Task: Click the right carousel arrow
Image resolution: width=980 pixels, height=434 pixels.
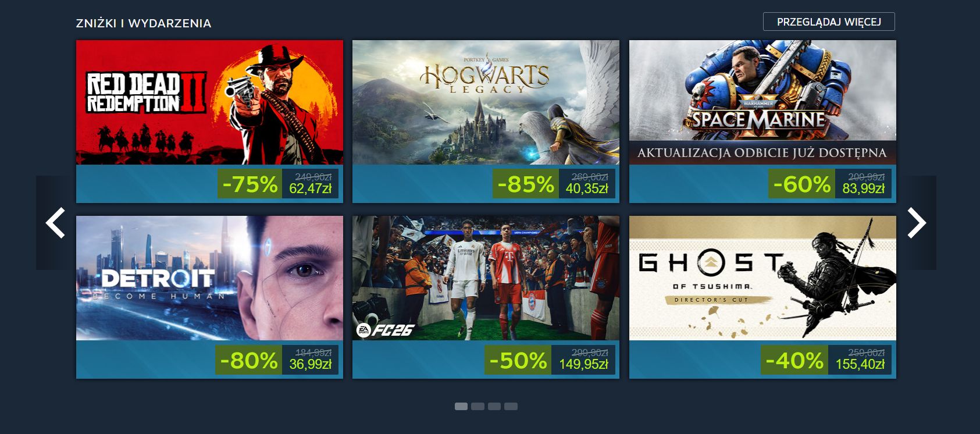Action: tap(917, 223)
